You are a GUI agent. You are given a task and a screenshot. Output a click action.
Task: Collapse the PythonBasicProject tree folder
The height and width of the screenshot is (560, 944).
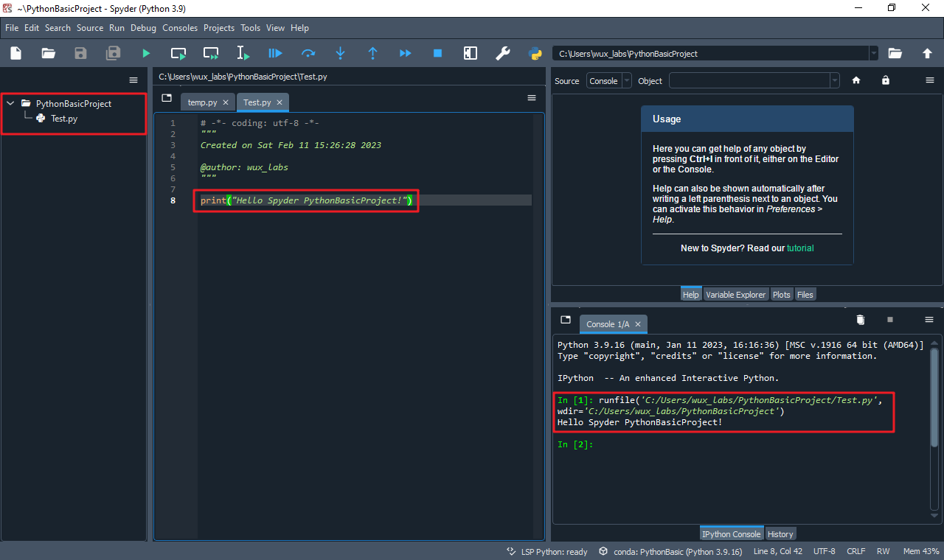[x=10, y=104]
